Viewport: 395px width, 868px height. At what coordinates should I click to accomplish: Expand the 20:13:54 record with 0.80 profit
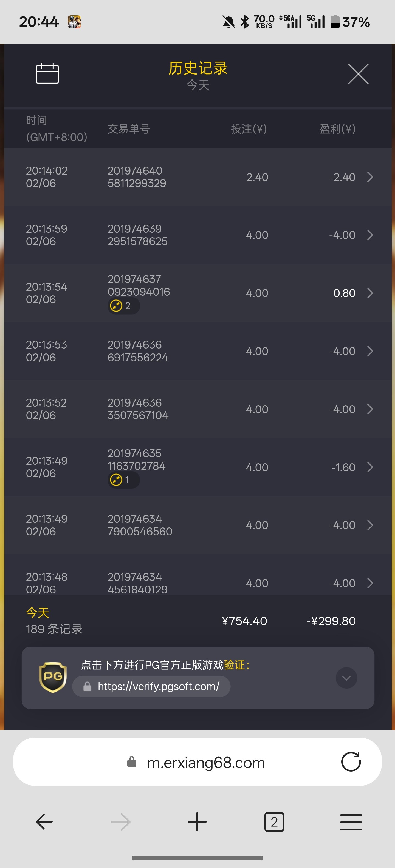pyautogui.click(x=370, y=293)
